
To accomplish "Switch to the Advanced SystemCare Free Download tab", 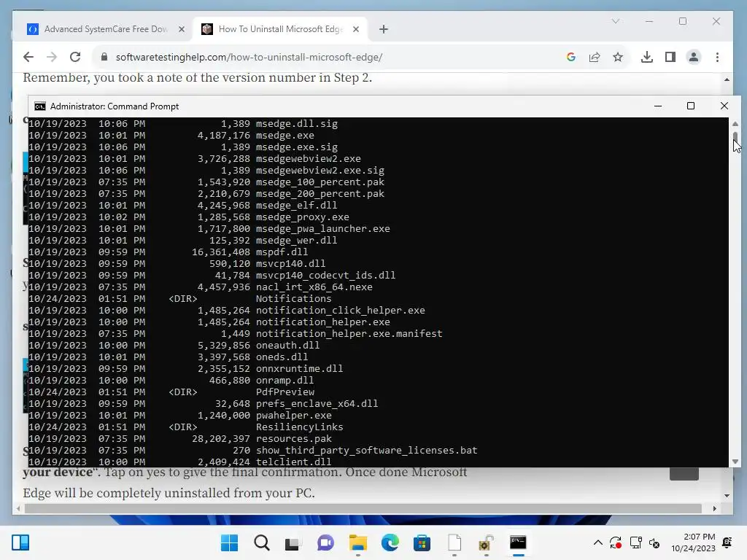I will (x=104, y=29).
